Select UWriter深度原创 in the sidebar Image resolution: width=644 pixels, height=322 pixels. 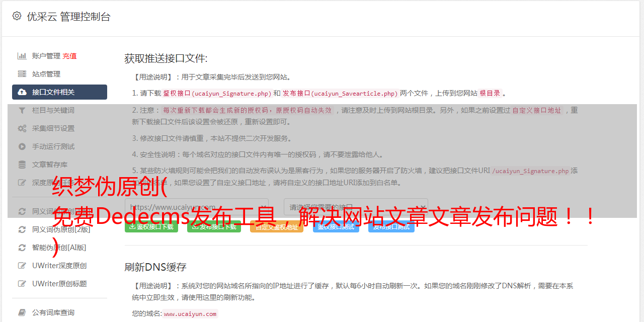click(x=59, y=266)
